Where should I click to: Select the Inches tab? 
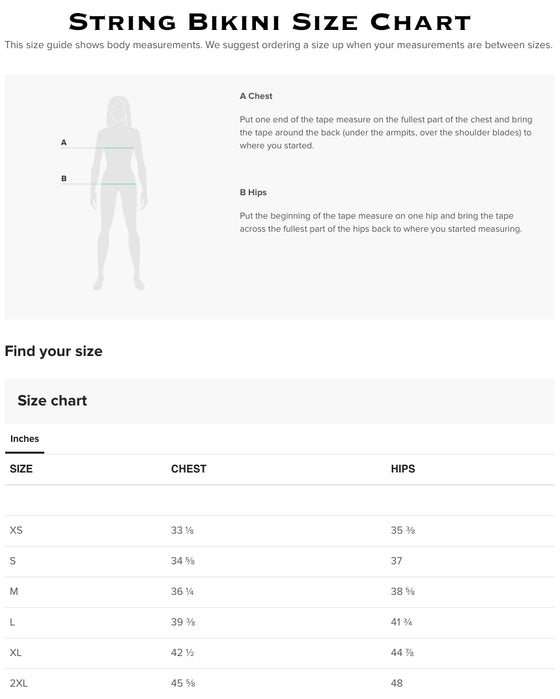tap(25, 439)
